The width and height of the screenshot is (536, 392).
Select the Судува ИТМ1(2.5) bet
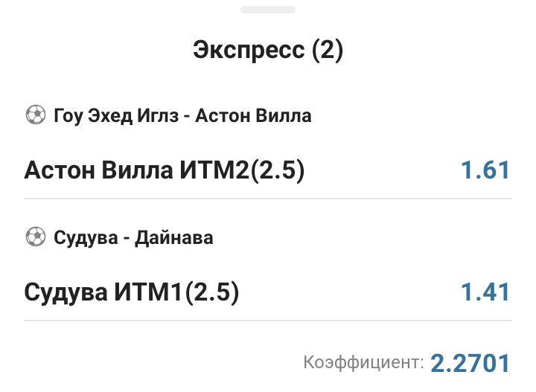[x=132, y=292]
